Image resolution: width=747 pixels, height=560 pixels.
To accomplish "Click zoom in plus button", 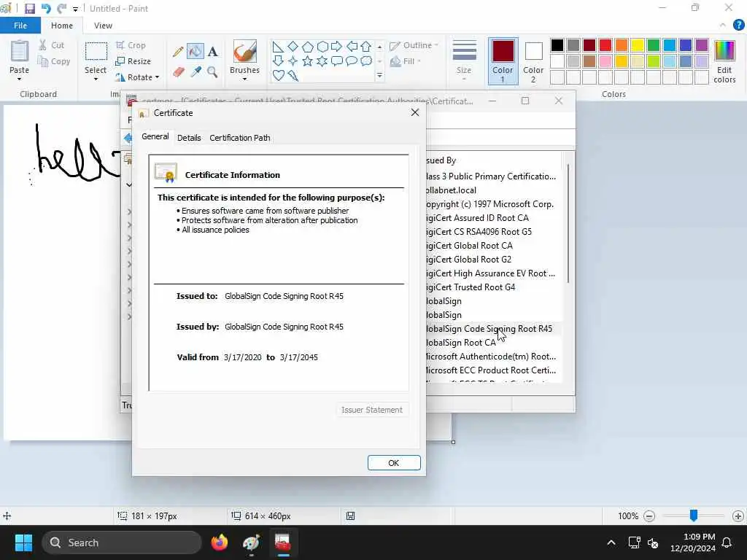I will coord(738,516).
